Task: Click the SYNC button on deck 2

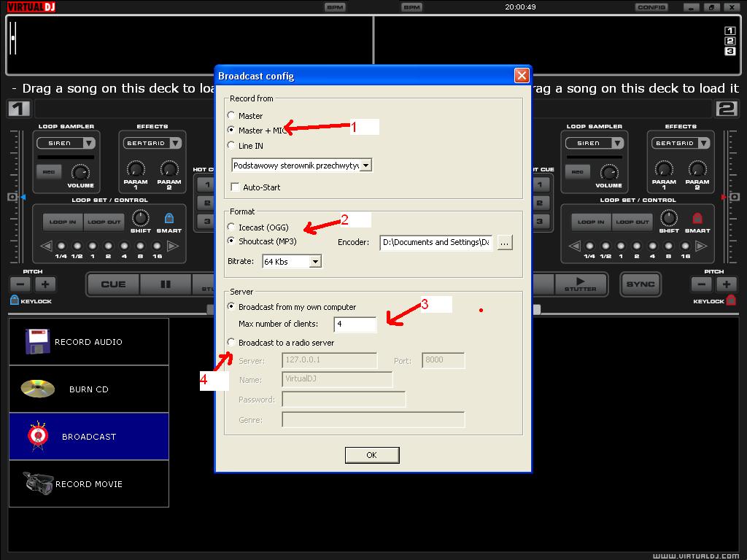Action: [640, 284]
